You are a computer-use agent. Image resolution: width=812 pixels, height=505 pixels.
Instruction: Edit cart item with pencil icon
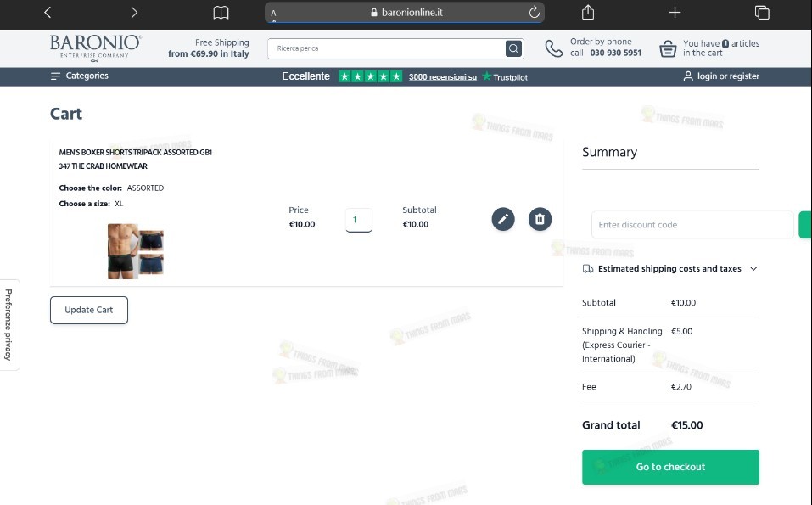pyautogui.click(x=503, y=219)
